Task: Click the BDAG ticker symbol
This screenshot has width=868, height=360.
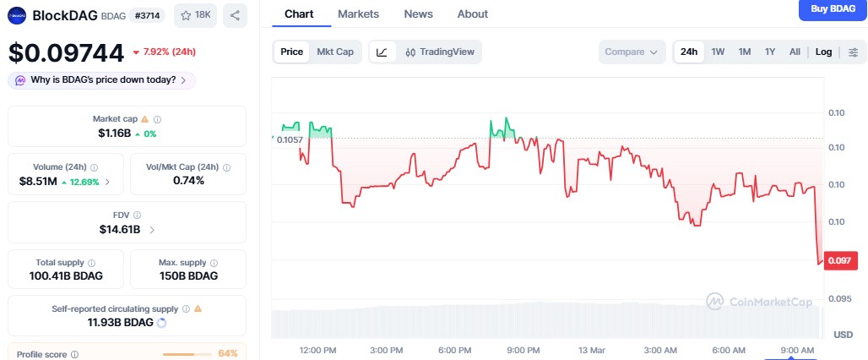Action: [113, 16]
